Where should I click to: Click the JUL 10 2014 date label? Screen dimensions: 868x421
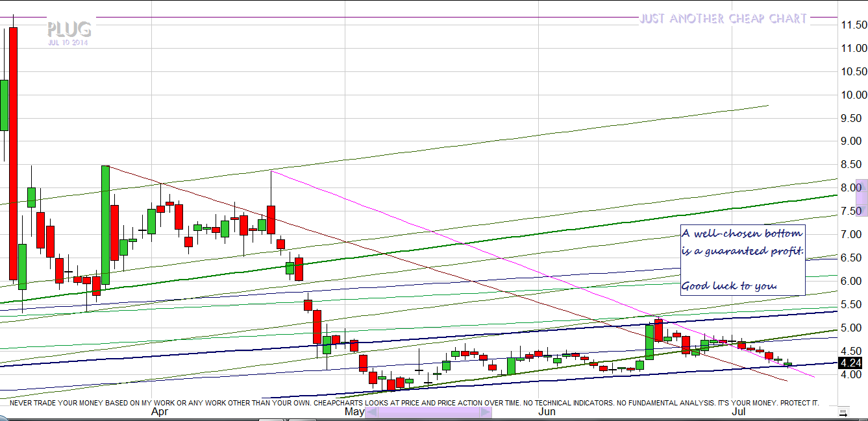[x=68, y=43]
